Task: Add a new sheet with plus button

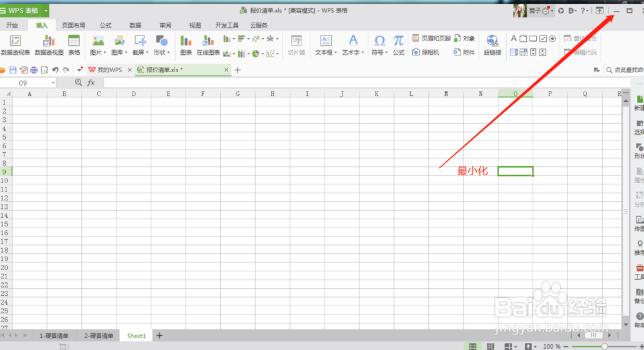Action: point(159,336)
